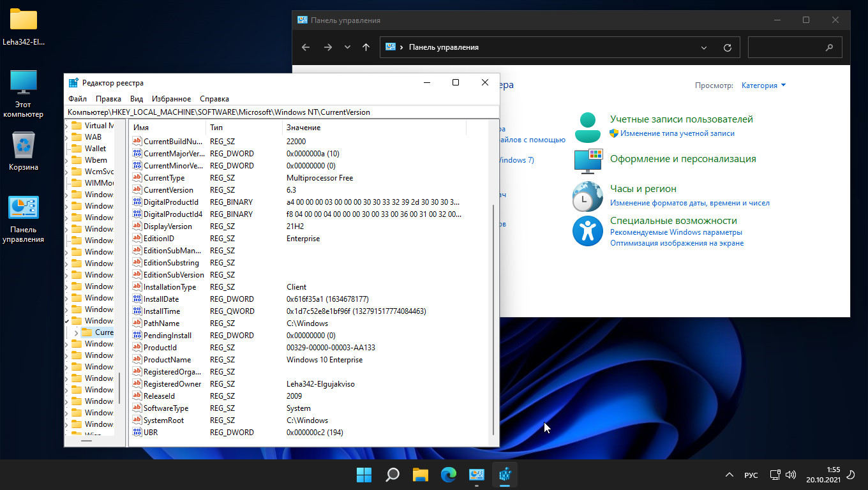The image size is (868, 490).
Task: Click the speaker volume tray icon
Action: (x=791, y=475)
